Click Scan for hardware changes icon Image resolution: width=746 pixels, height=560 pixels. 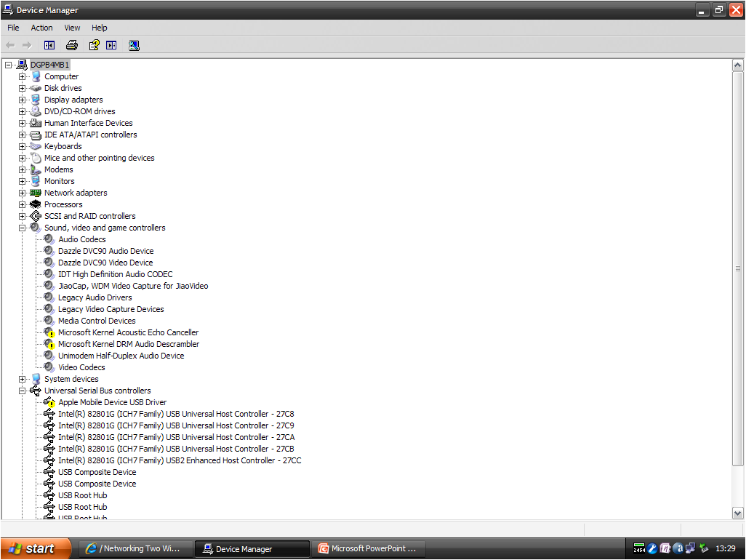(x=135, y=45)
